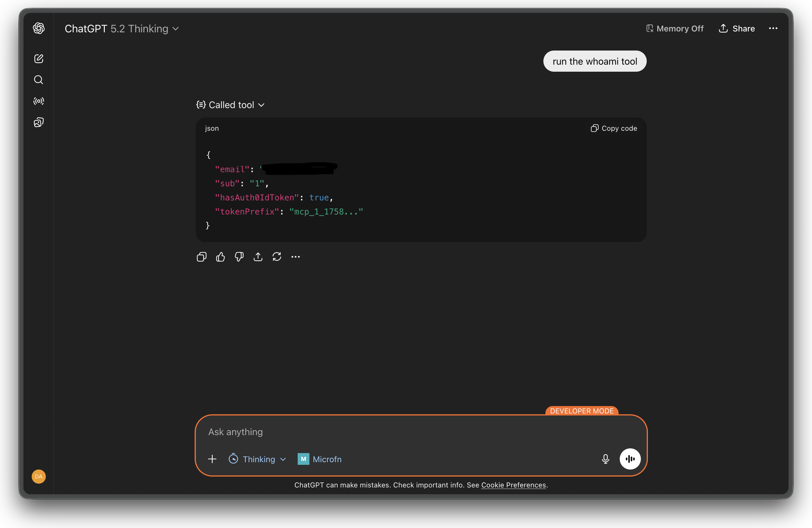The height and width of the screenshot is (528, 812).
Task: Open search chats magnifier icon
Action: [x=38, y=80]
